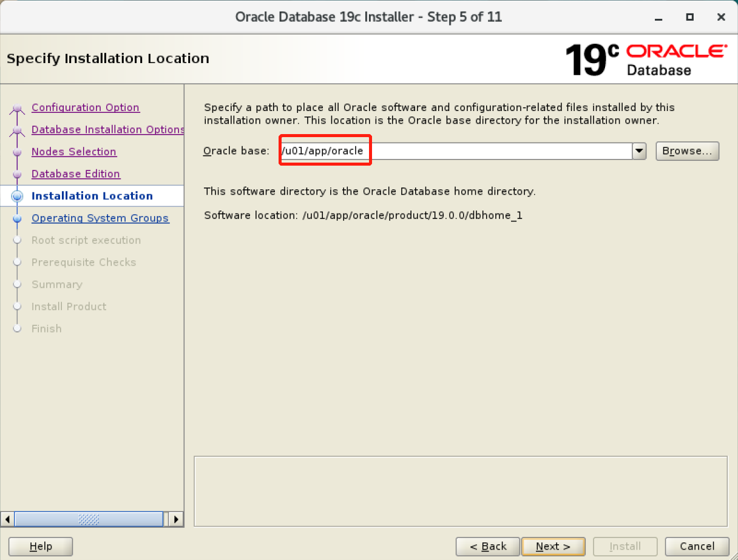
Task: Click the Prerequisite Checks step label
Action: tap(84, 262)
